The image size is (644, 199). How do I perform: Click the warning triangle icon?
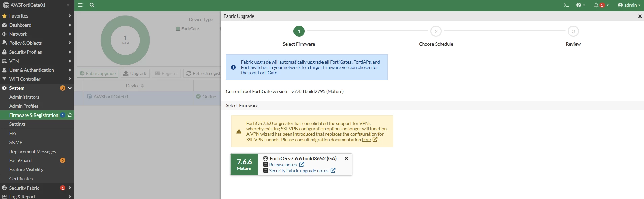click(239, 132)
